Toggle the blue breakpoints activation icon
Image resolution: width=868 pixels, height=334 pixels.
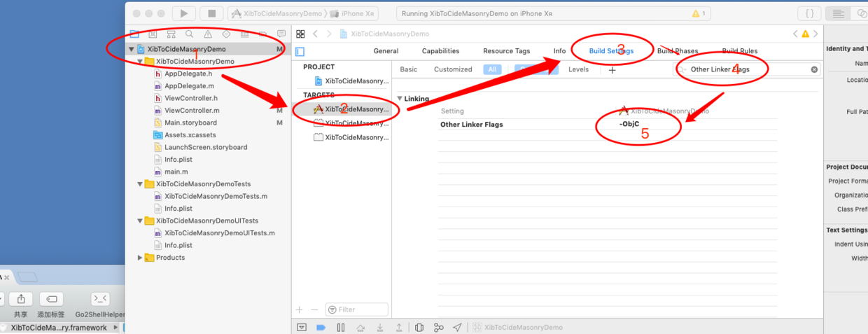click(321, 327)
